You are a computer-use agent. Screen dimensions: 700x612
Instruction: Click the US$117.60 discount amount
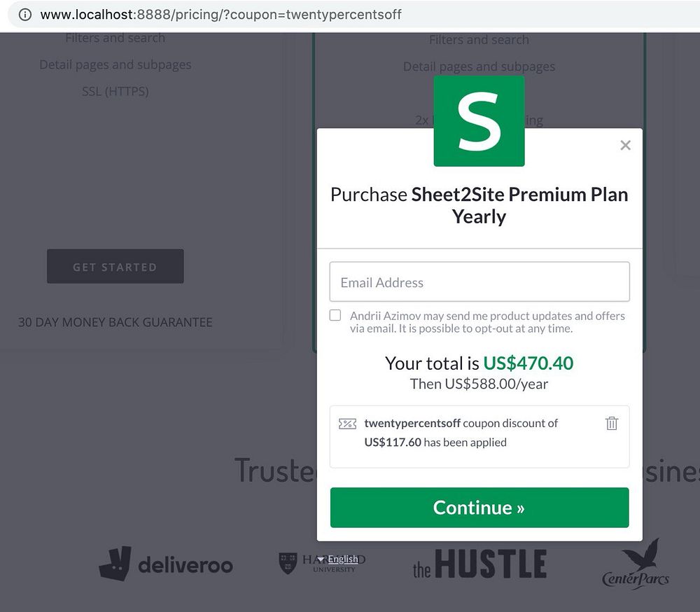tap(393, 443)
